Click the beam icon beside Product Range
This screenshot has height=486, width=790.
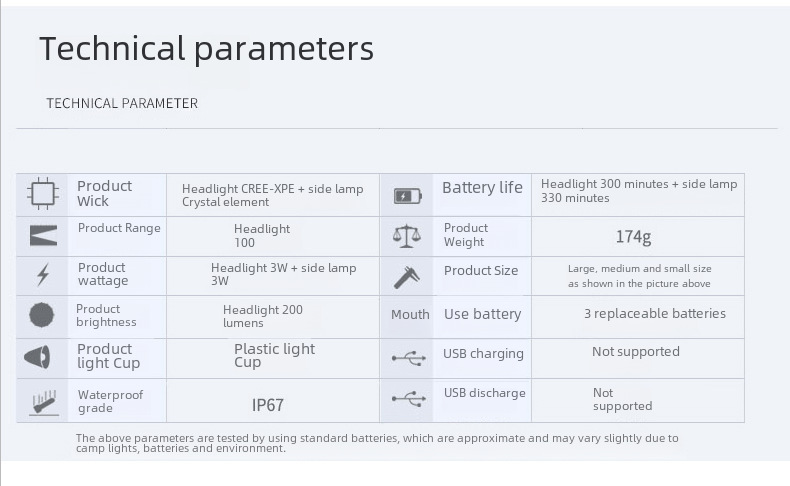click(43, 236)
